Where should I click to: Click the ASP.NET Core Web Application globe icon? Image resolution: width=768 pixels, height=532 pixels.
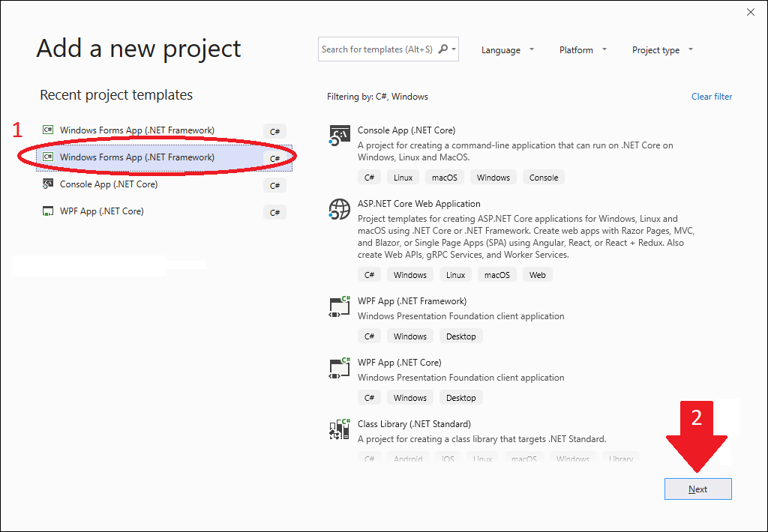coord(340,209)
